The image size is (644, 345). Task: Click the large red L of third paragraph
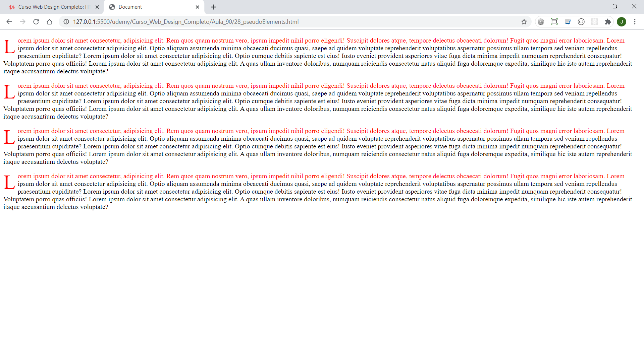click(x=9, y=137)
